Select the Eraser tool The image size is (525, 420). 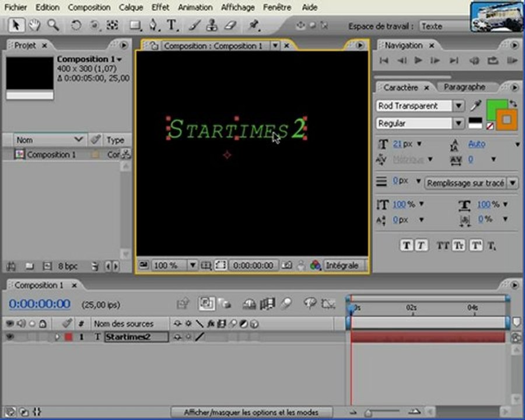pyautogui.click(x=230, y=26)
